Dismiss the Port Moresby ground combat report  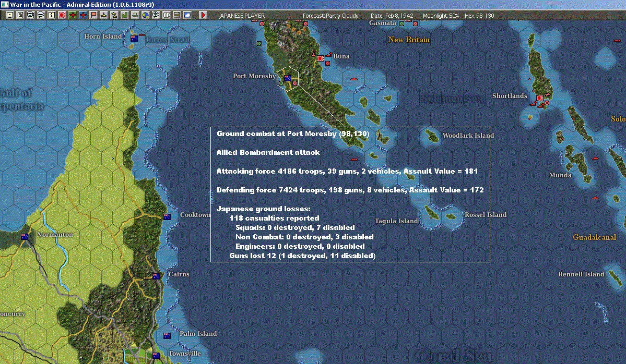[350, 194]
